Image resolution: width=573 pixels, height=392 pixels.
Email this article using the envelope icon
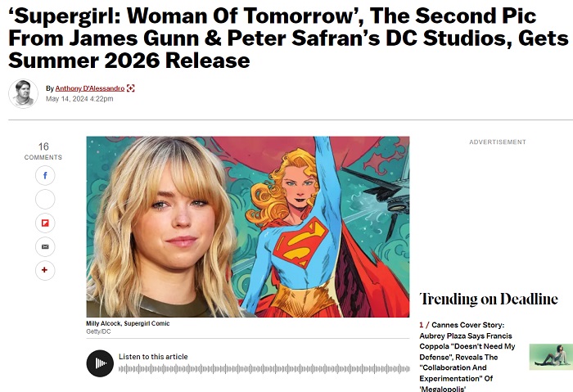pos(45,246)
